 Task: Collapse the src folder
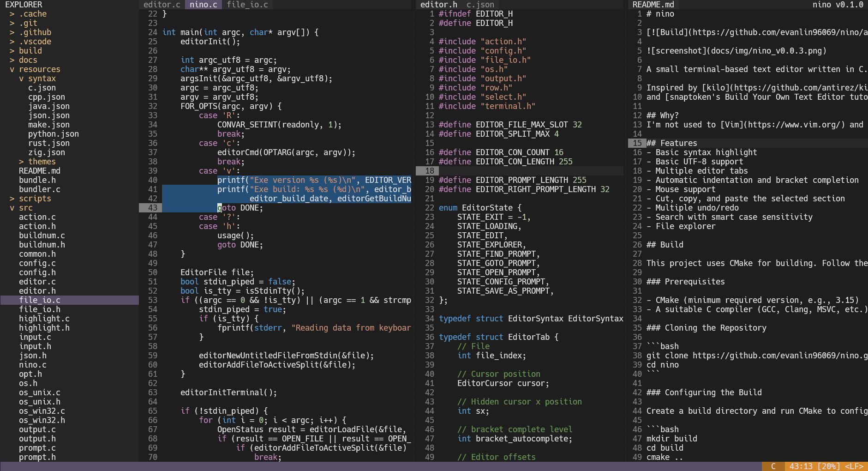tap(21, 208)
